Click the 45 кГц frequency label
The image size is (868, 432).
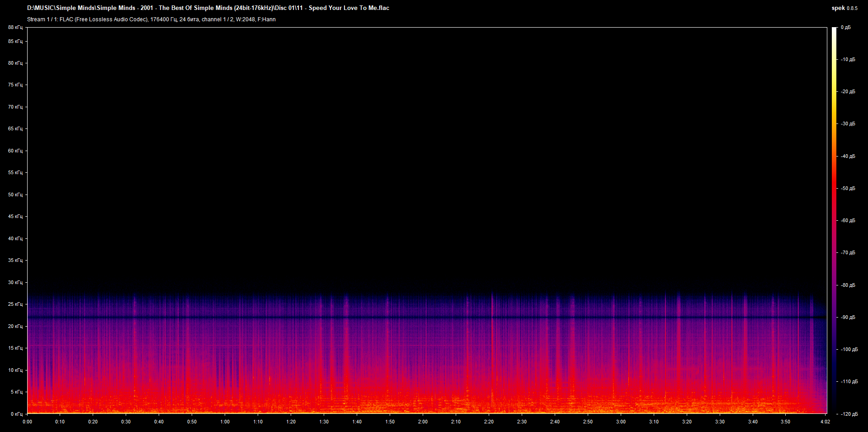point(15,216)
